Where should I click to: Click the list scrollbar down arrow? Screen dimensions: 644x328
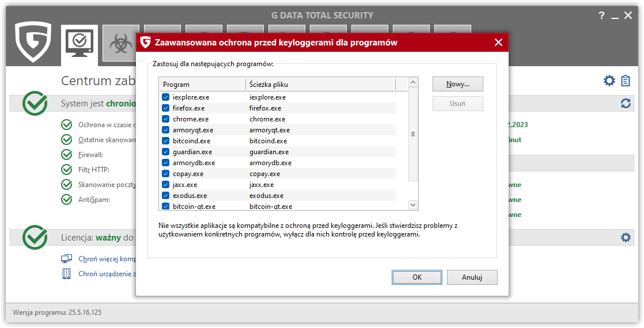tap(413, 204)
